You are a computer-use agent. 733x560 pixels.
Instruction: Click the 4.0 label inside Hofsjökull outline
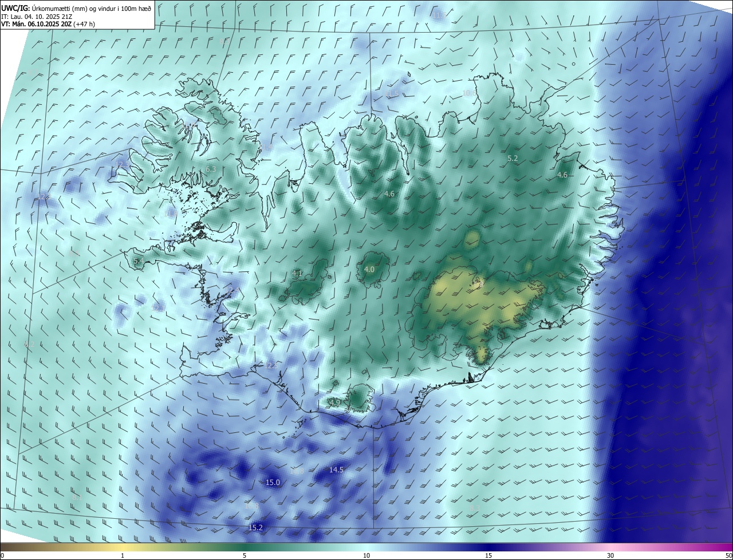(369, 269)
